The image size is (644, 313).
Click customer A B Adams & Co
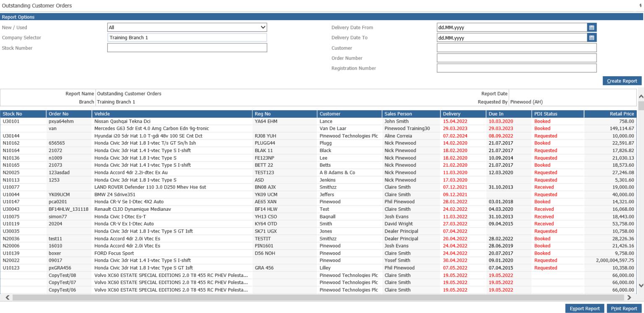point(337,172)
